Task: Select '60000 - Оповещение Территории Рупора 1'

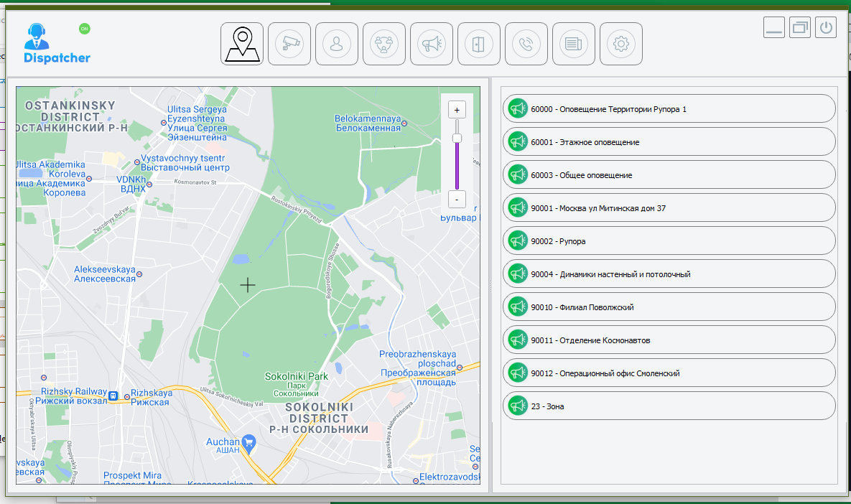Action: [x=669, y=109]
